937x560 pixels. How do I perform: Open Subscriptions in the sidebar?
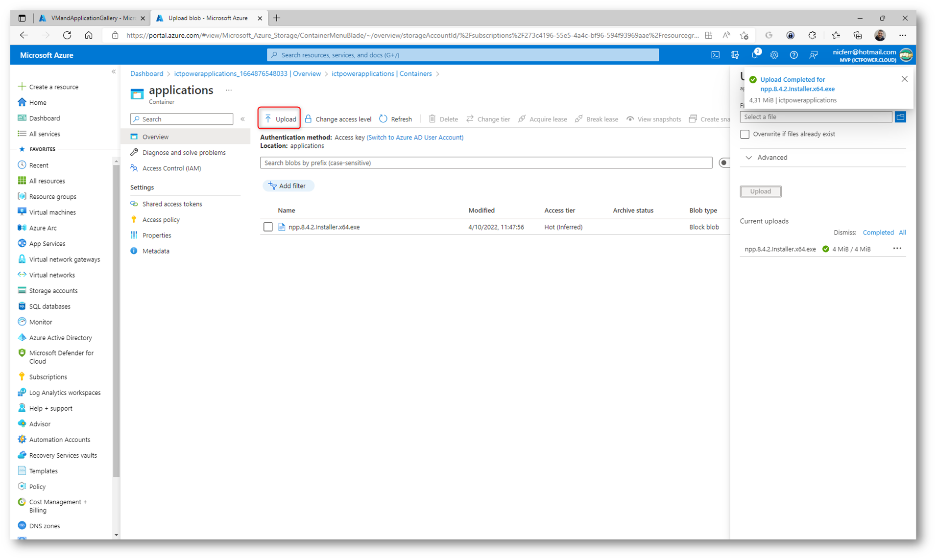(x=48, y=377)
